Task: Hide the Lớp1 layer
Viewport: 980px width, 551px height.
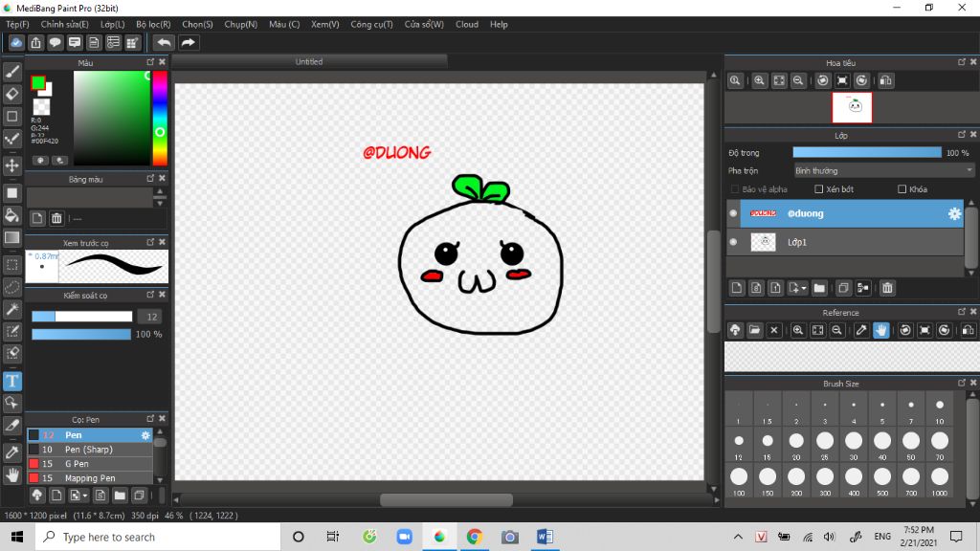Action: 733,242
